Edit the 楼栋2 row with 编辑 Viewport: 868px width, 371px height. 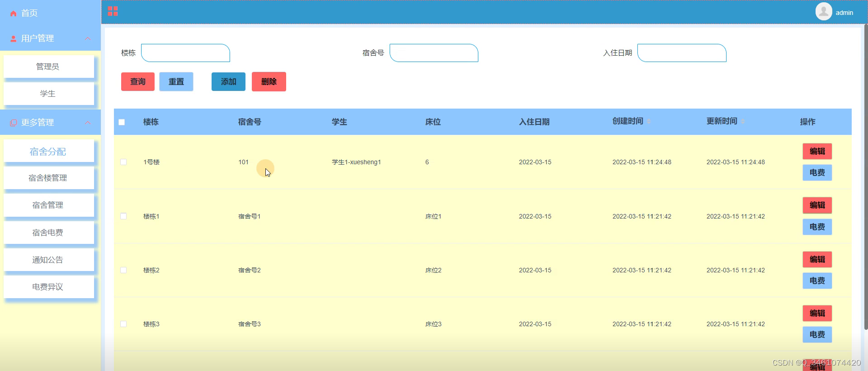[x=817, y=259]
